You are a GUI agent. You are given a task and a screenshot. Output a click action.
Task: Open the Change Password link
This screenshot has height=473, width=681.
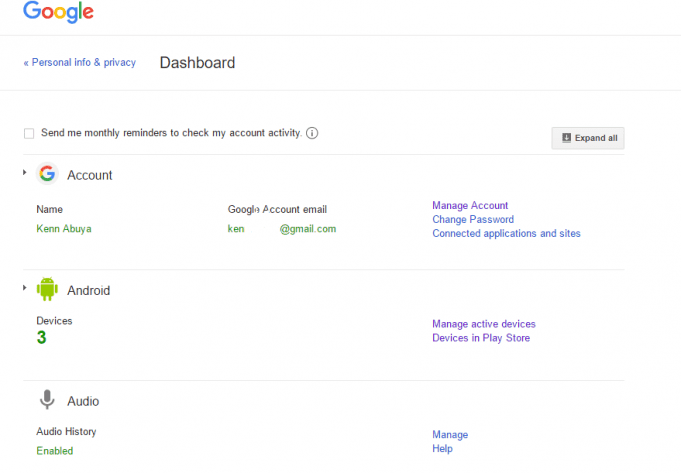pos(473,219)
